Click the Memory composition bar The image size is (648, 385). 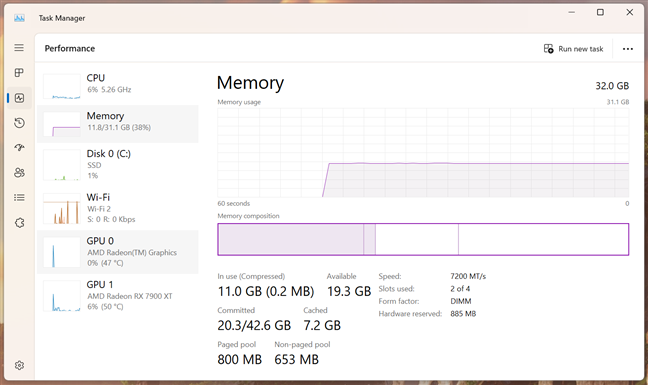(x=423, y=239)
